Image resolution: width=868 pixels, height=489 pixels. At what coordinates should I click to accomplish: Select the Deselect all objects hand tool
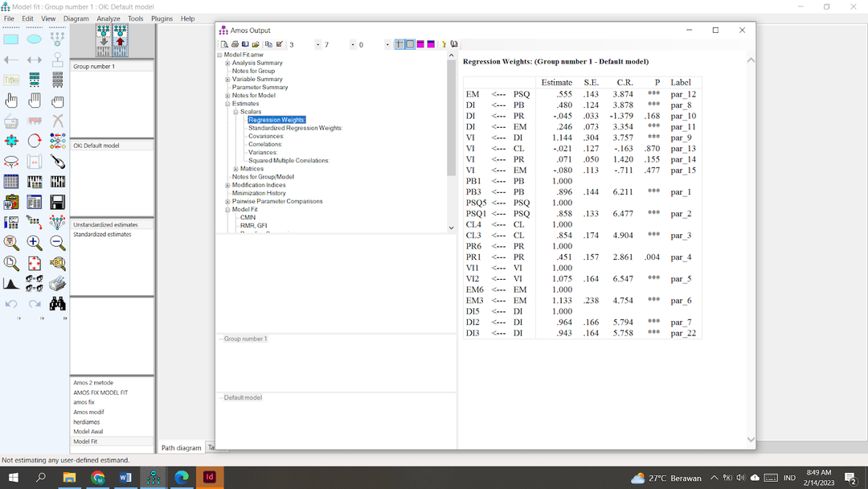point(57,101)
